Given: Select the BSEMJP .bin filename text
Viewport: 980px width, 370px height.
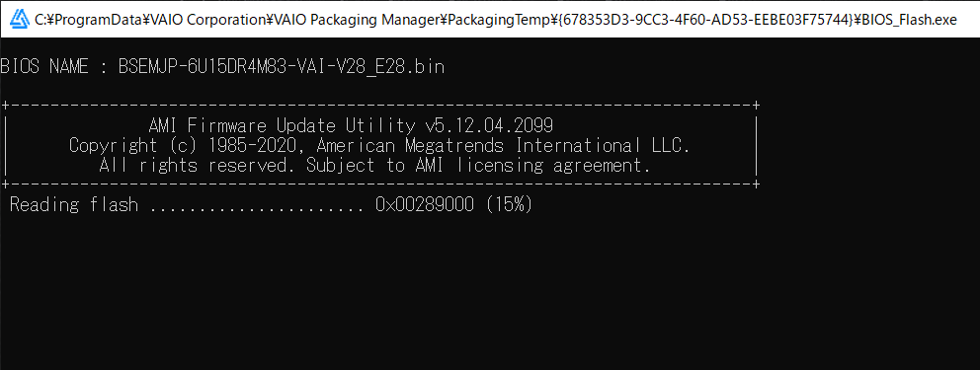Looking at the screenshot, I should [282, 67].
